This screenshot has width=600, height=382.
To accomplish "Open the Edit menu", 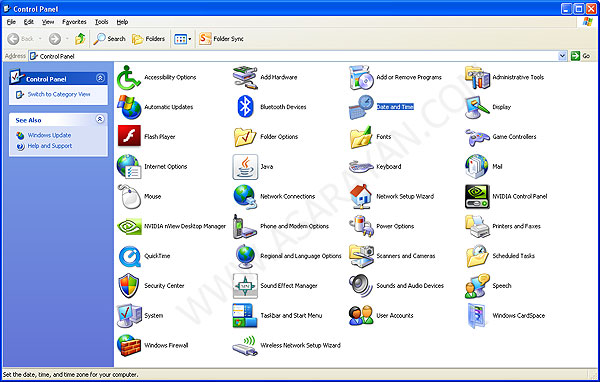I will 29,22.
